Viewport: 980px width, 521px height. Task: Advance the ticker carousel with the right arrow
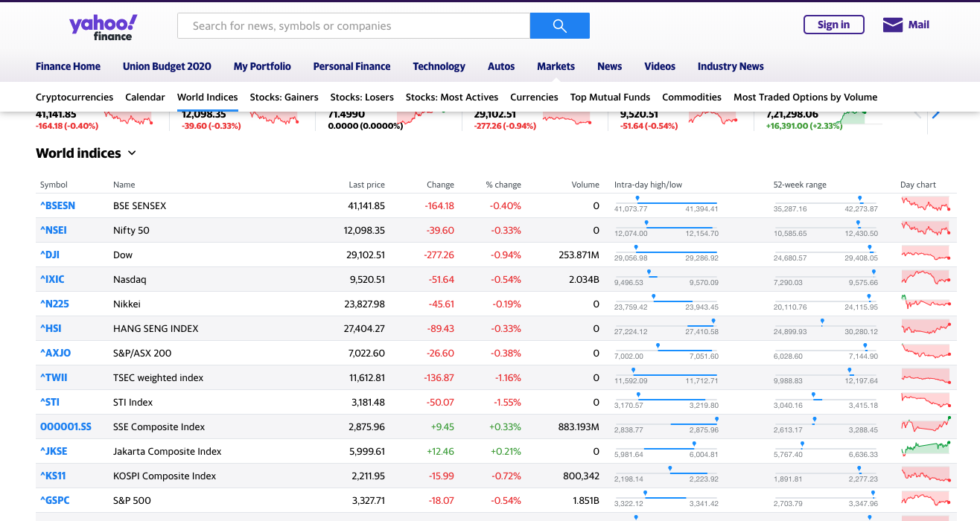click(937, 113)
